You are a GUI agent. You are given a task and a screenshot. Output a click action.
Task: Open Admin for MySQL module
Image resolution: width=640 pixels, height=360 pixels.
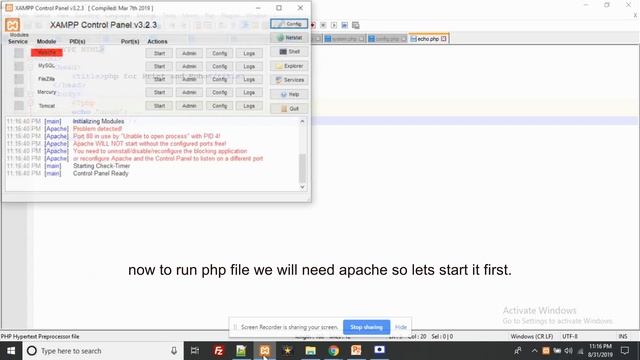pos(189,66)
